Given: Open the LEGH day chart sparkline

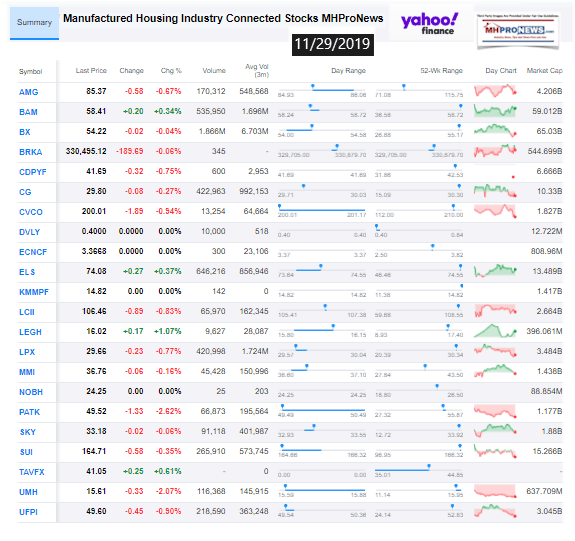Looking at the screenshot, I should point(495,331).
